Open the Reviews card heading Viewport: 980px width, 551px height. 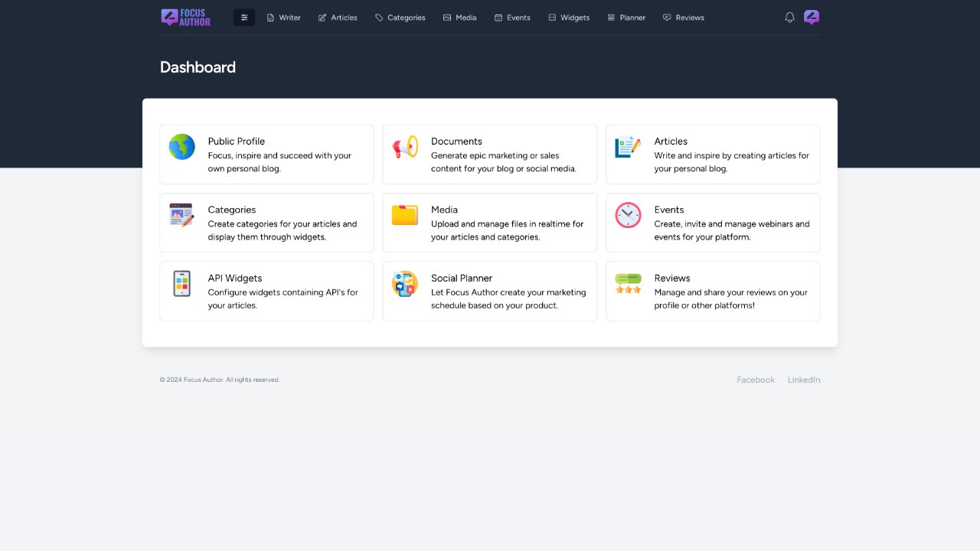672,279
